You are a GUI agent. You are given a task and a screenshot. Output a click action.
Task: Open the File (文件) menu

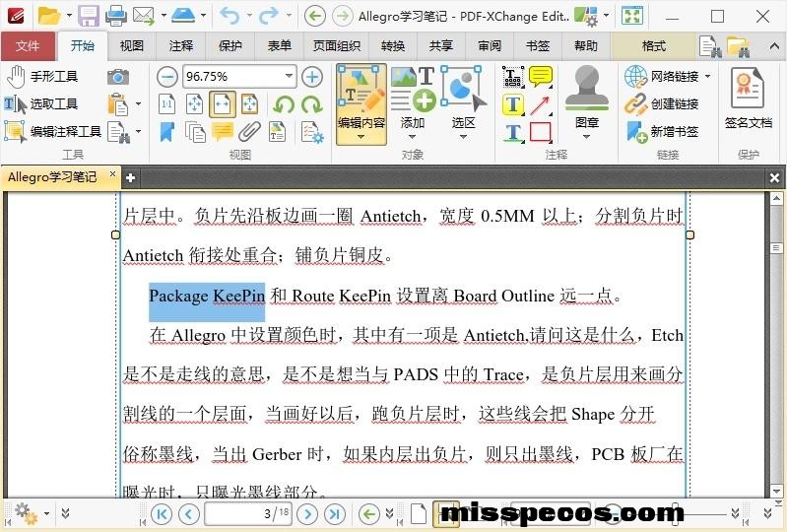point(28,46)
